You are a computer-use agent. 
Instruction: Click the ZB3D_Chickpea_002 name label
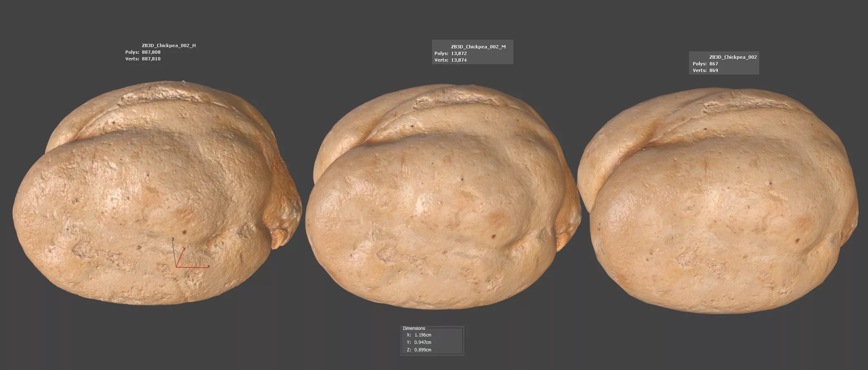(733, 57)
